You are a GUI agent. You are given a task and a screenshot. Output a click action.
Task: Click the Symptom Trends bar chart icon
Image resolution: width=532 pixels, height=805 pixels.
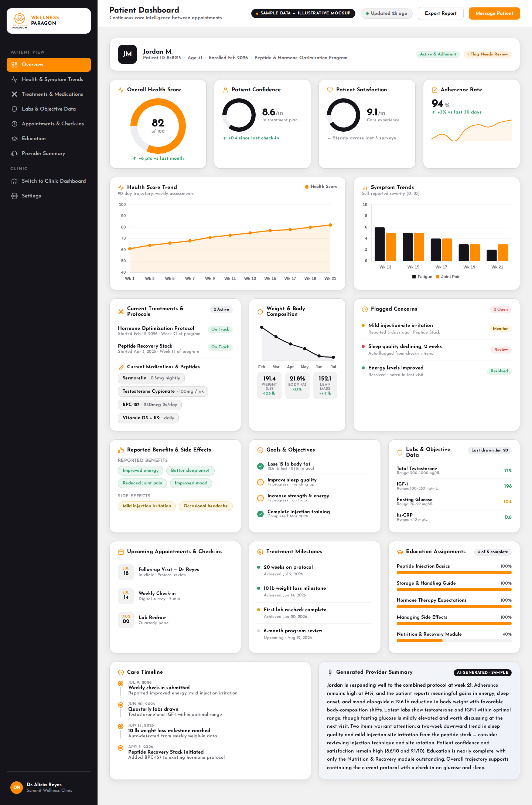[365, 187]
